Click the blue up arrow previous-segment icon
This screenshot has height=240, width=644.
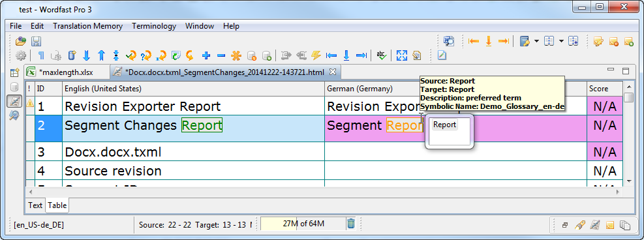click(101, 55)
